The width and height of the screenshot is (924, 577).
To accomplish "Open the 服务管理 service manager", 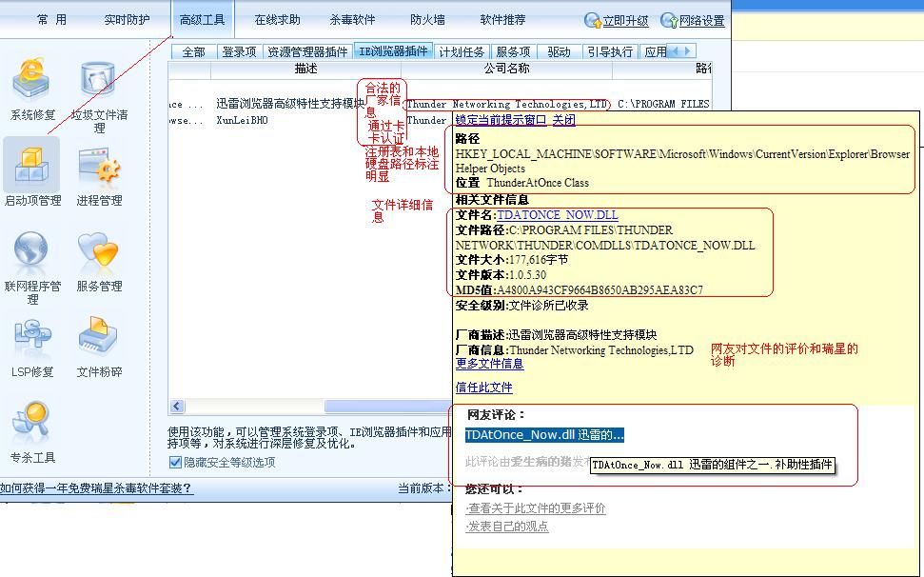I will coord(99,262).
